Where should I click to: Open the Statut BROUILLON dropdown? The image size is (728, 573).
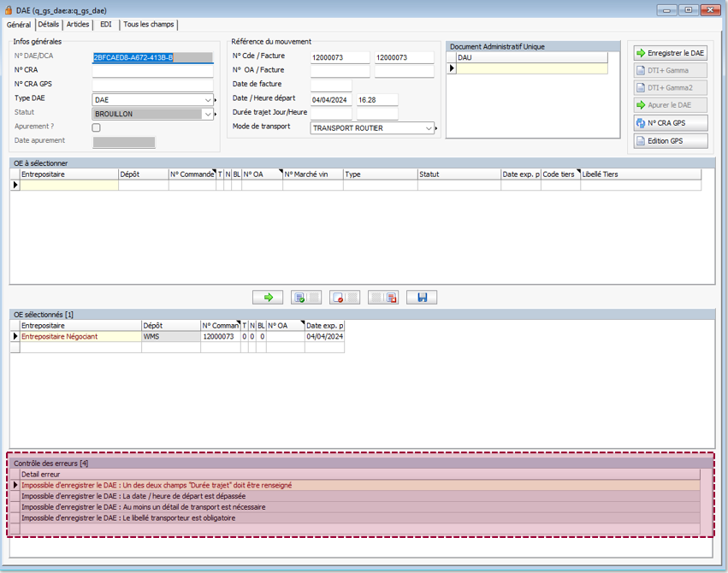coord(208,114)
